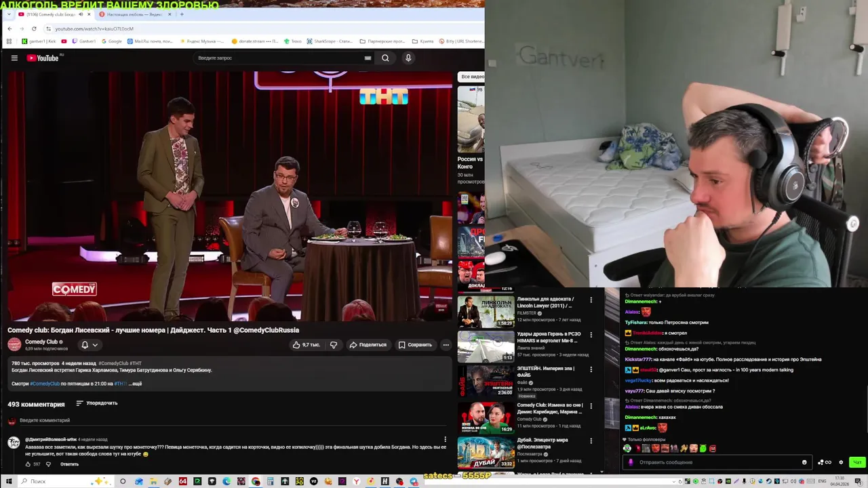
Task: Open the Yandex Browser icon on the taskbar
Action: pyautogui.click(x=356, y=481)
